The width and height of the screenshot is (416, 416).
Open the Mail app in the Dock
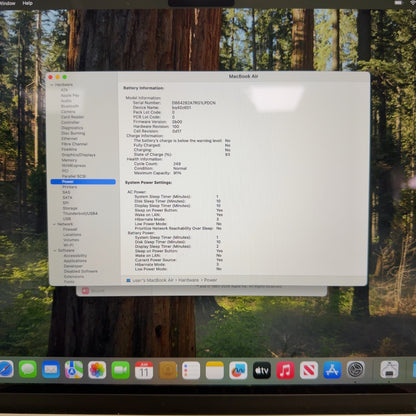pos(51,370)
